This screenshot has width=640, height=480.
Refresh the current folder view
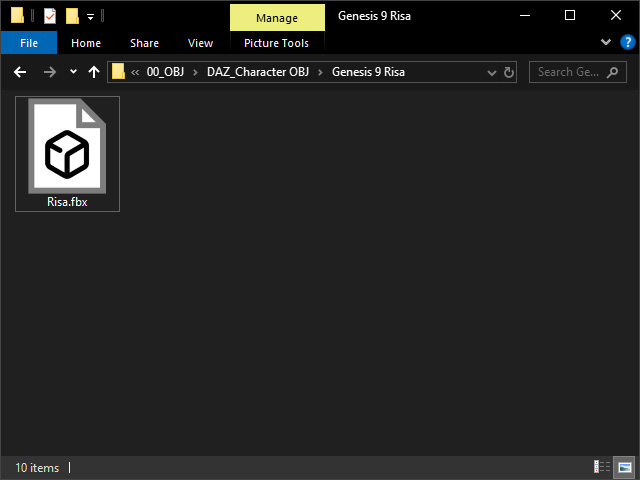point(509,73)
